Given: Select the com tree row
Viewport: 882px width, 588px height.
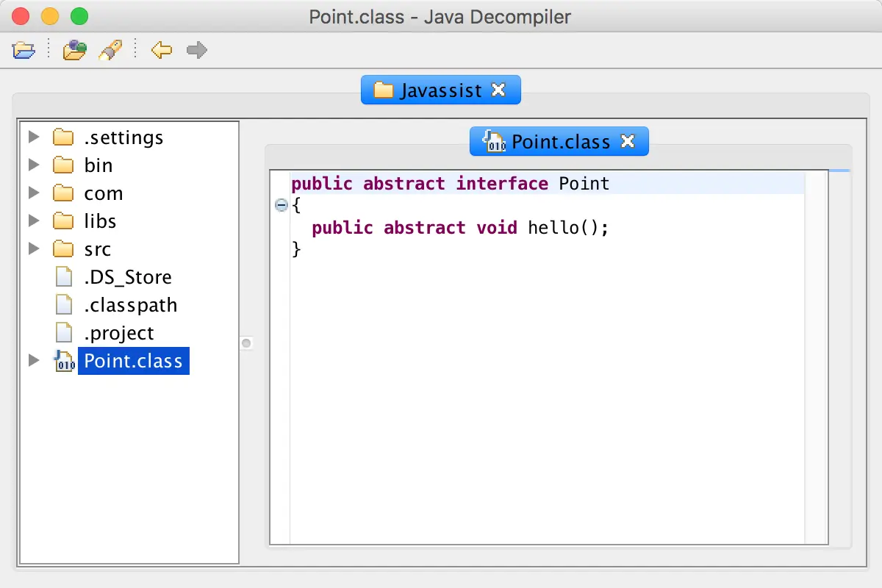Looking at the screenshot, I should 104,193.
